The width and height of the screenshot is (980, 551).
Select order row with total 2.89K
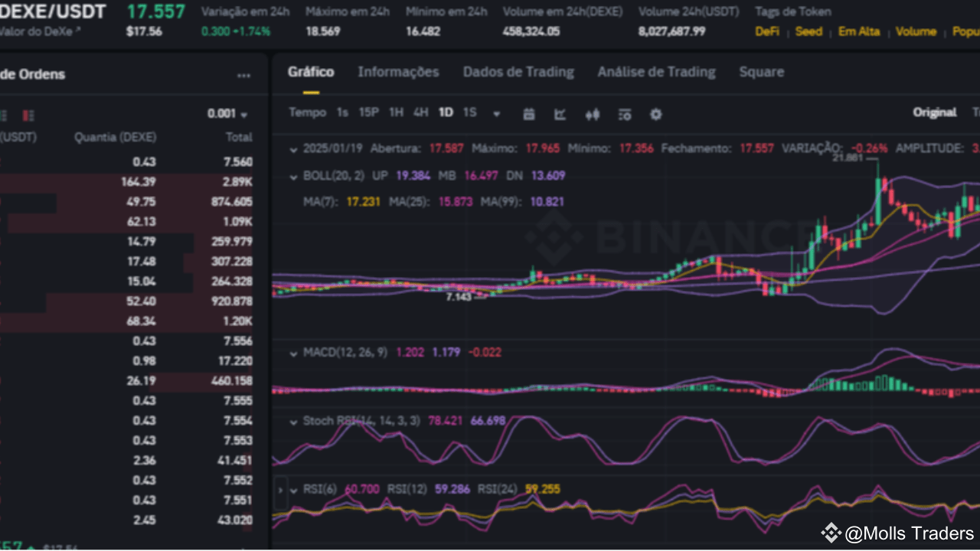(126, 182)
